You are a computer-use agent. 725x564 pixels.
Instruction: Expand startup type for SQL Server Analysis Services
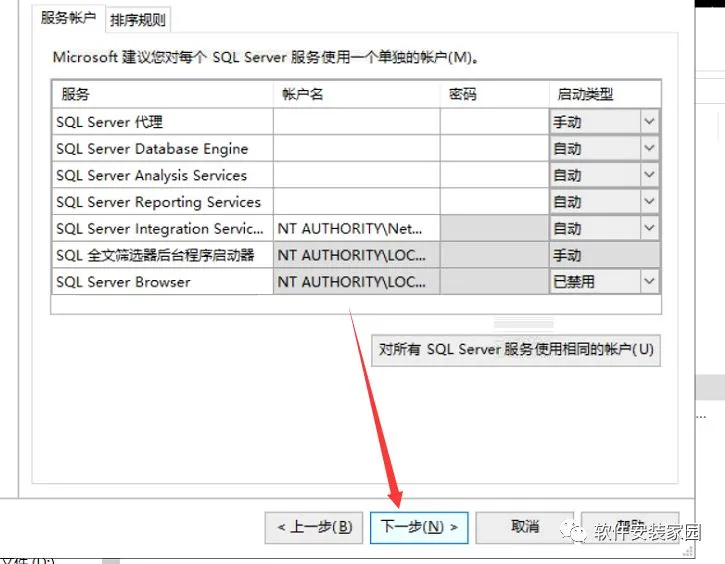649,175
